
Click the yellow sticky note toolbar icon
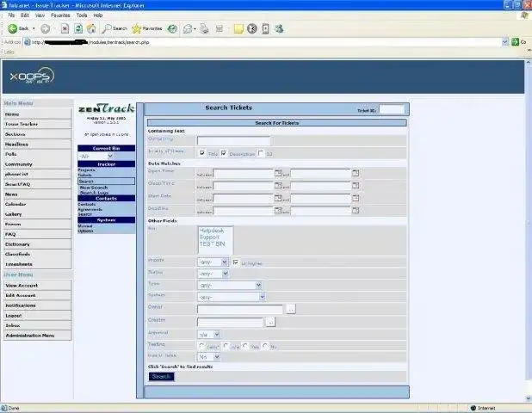pyautogui.click(x=238, y=28)
